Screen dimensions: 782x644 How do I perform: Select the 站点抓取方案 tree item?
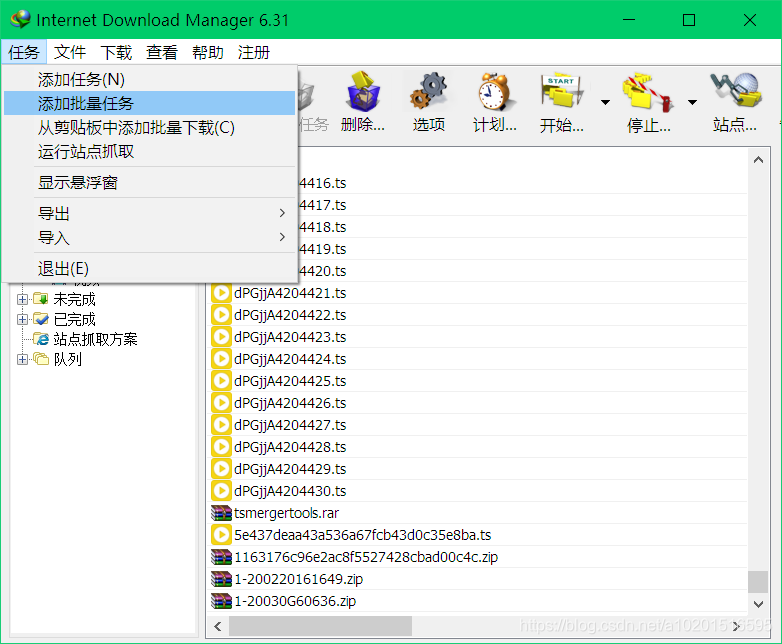point(95,339)
